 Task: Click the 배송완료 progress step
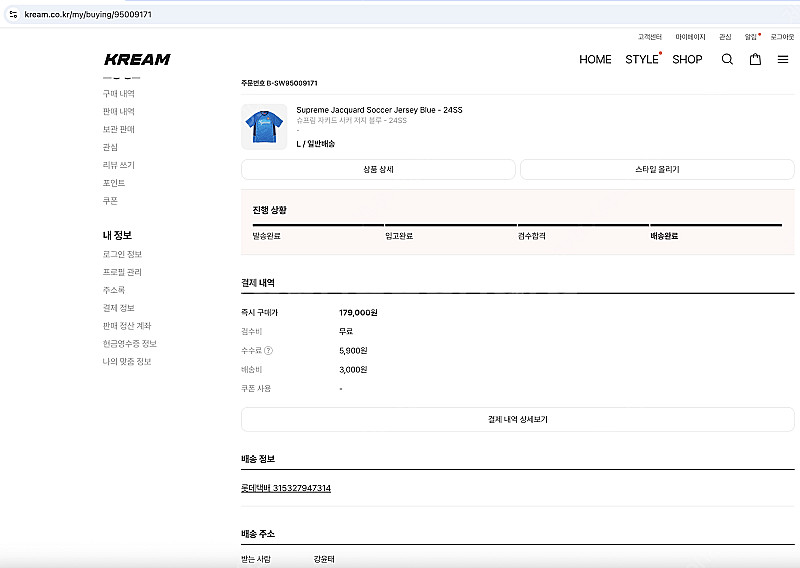click(664, 236)
